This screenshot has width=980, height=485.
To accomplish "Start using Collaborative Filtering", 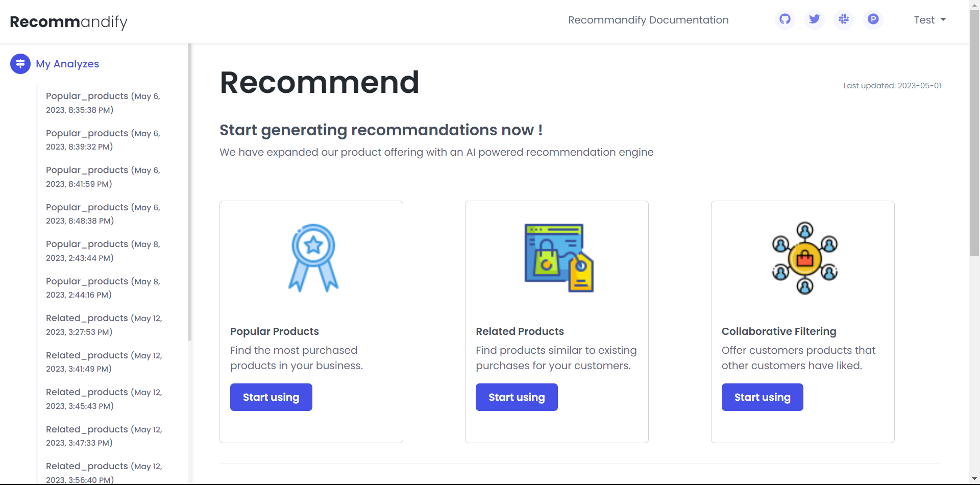I will pyautogui.click(x=762, y=397).
